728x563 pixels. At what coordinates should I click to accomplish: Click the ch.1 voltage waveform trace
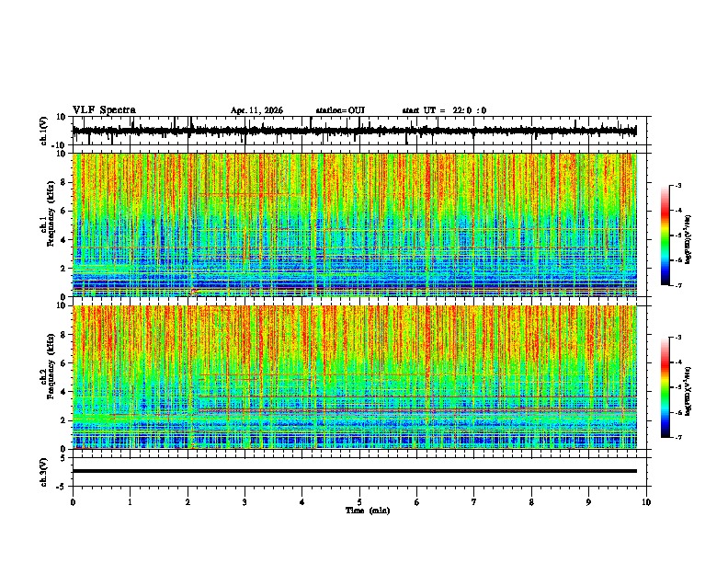pos(354,131)
